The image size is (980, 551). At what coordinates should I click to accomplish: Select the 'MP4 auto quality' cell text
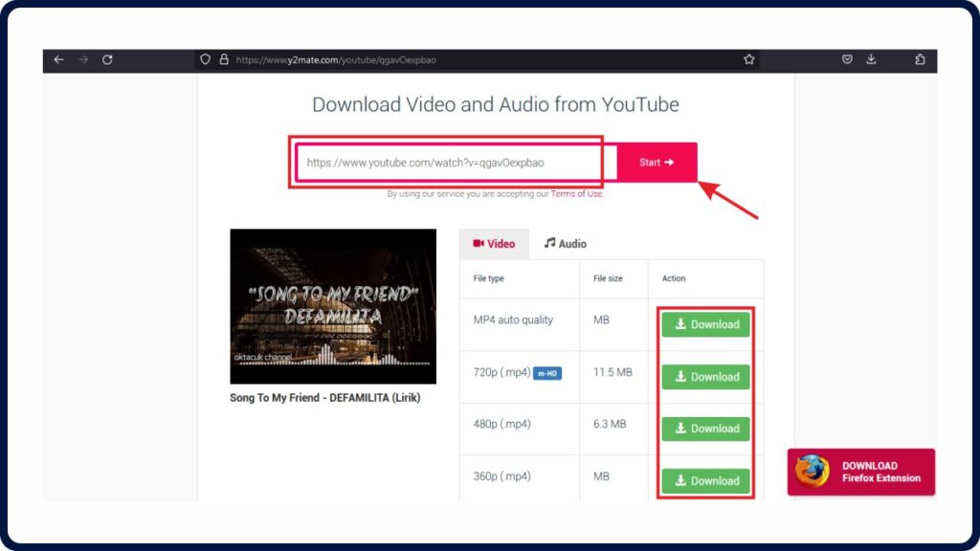[513, 320]
